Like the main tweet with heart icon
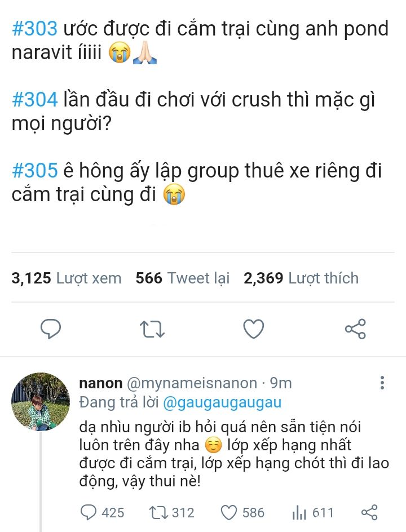 coord(254,329)
